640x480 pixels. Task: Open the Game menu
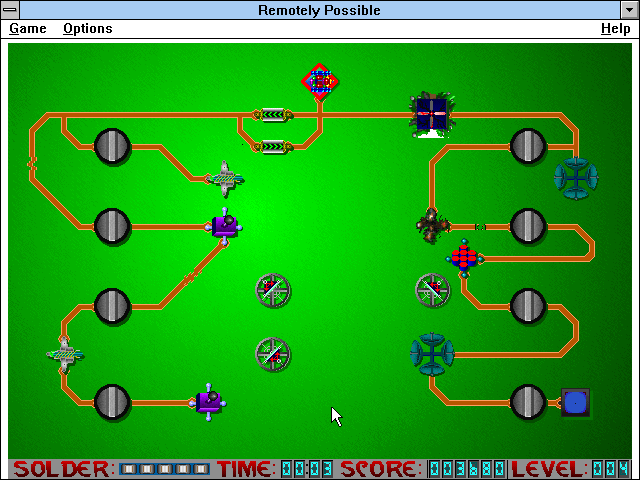coord(28,29)
